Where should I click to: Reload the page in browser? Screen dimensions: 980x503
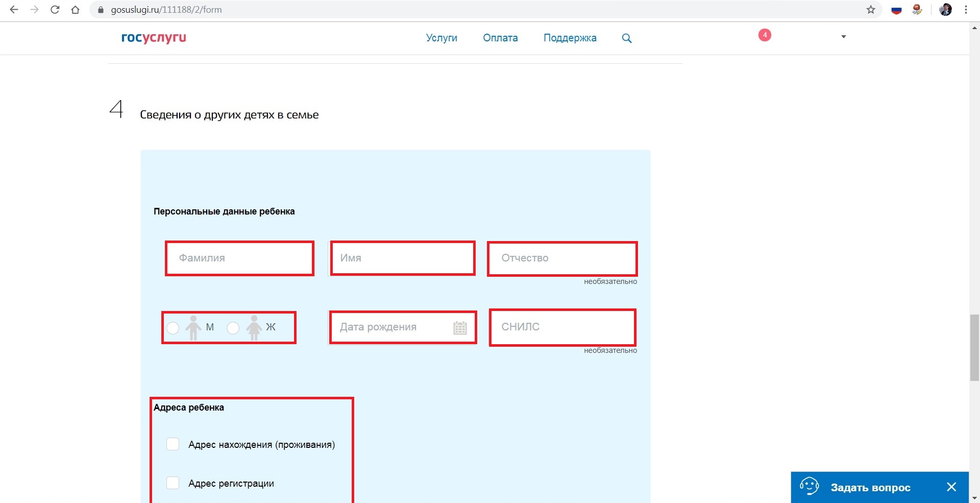click(x=55, y=10)
